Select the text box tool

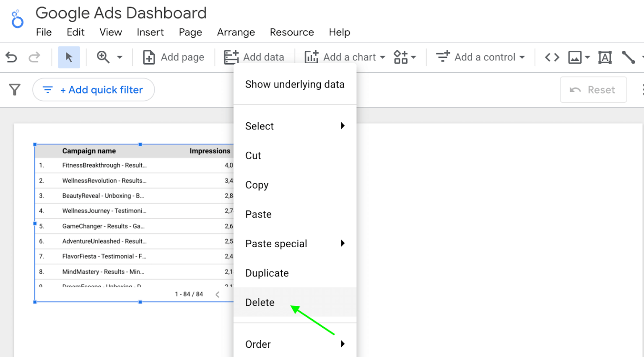click(x=605, y=57)
